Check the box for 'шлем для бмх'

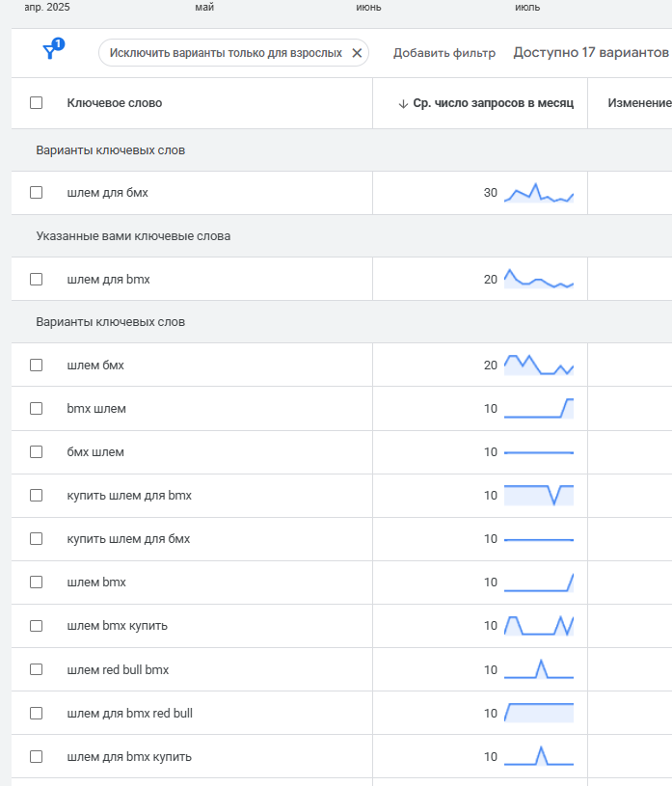pos(37,193)
